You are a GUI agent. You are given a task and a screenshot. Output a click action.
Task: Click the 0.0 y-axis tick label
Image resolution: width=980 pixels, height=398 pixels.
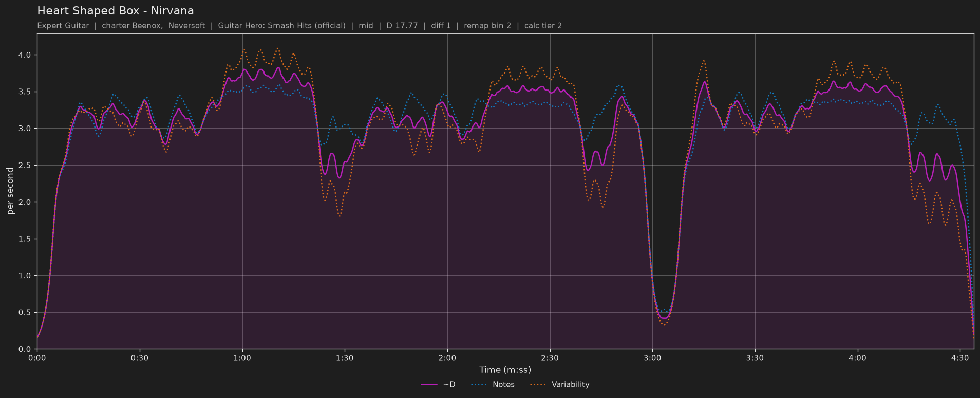click(x=25, y=349)
